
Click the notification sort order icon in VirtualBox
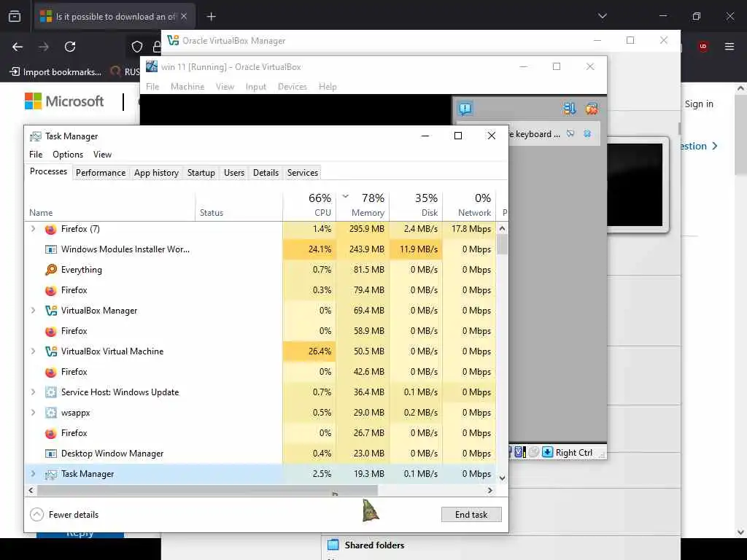[x=570, y=109]
